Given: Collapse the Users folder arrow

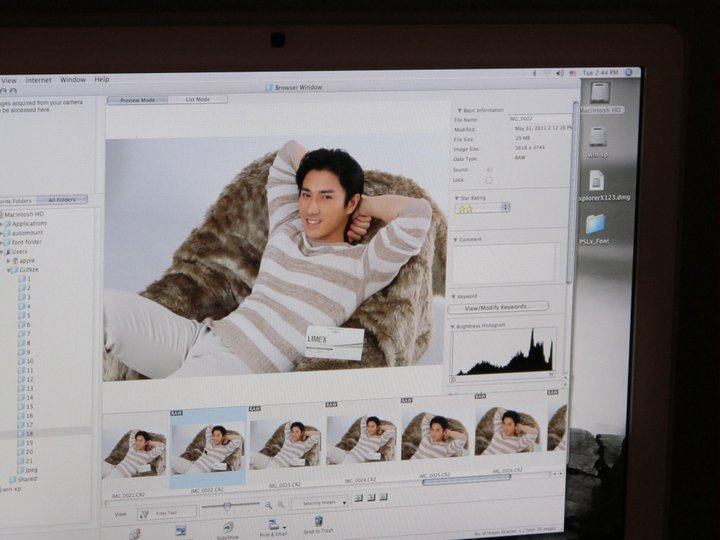Looking at the screenshot, I should coord(1,252).
